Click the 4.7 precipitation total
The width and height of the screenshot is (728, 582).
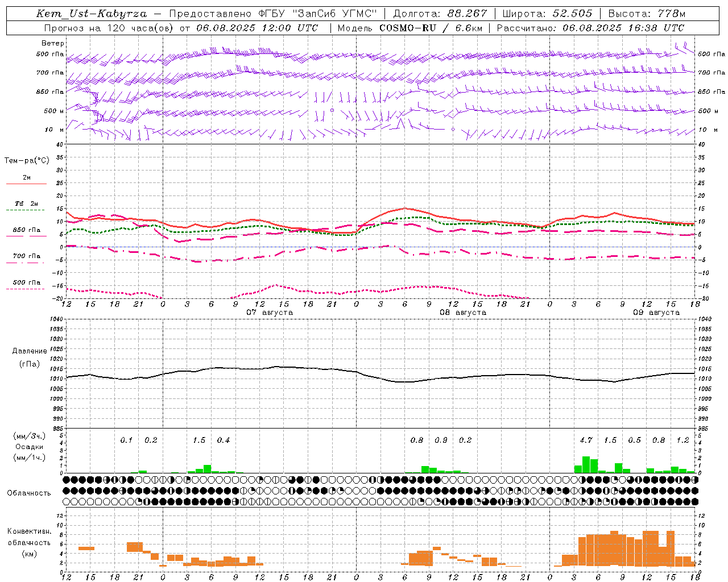pos(586,440)
